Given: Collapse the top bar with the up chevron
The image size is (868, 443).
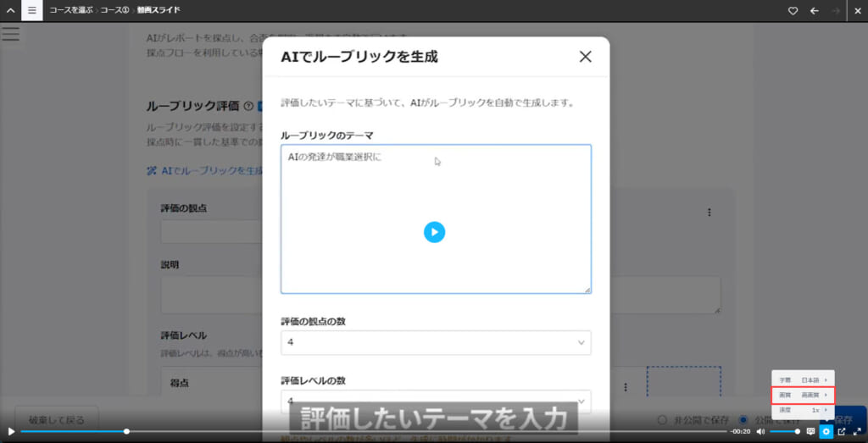Looking at the screenshot, I should [x=10, y=11].
